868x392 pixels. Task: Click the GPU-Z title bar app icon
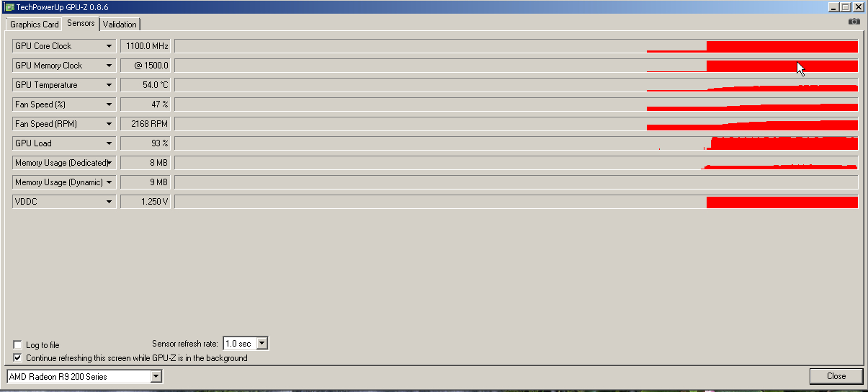click(9, 6)
